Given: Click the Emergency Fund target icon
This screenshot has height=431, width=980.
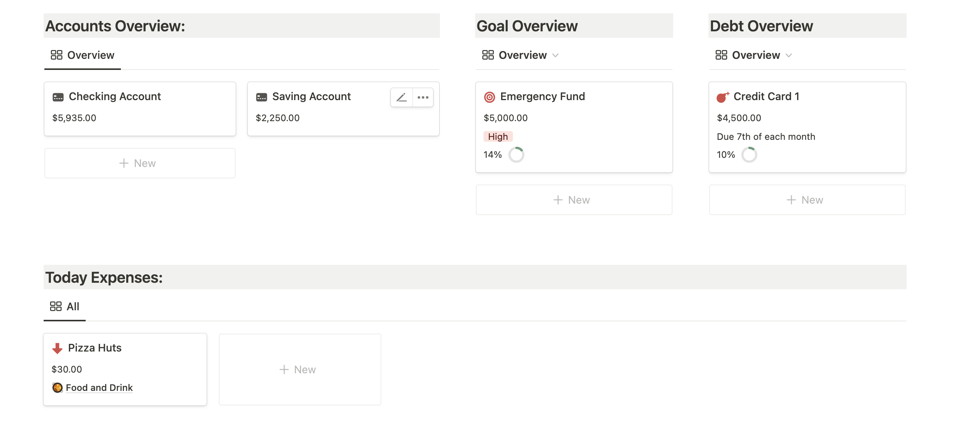Looking at the screenshot, I should (489, 97).
